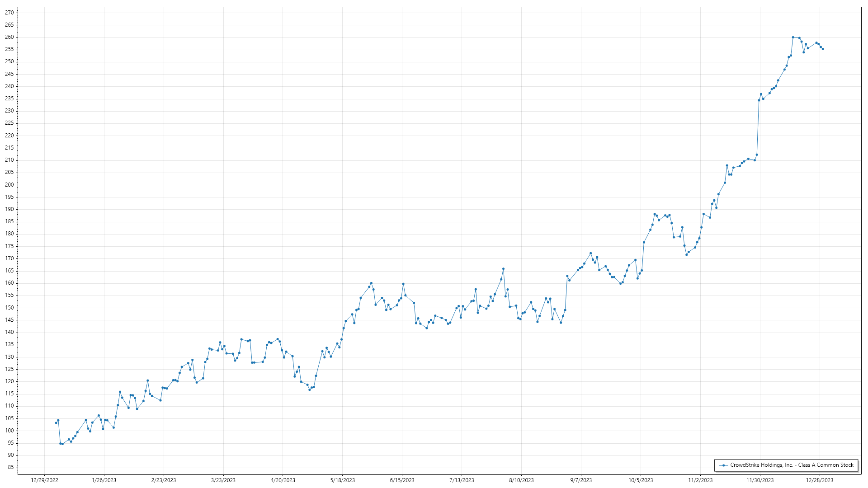Click the highest data point near 260
The width and height of the screenshot is (868, 488).
click(793, 37)
